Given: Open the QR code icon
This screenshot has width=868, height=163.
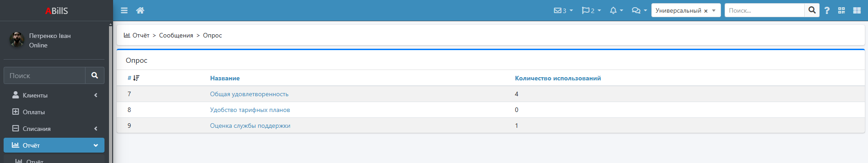Looking at the screenshot, I should [841, 10].
